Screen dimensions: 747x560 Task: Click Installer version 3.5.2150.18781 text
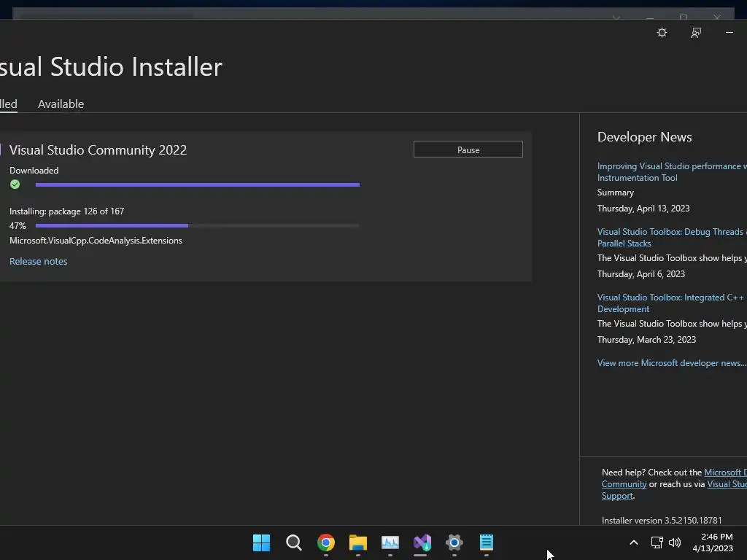tap(661, 520)
